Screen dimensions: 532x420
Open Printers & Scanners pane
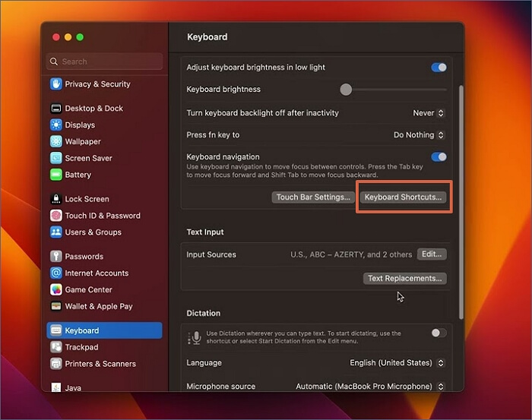[x=105, y=363]
